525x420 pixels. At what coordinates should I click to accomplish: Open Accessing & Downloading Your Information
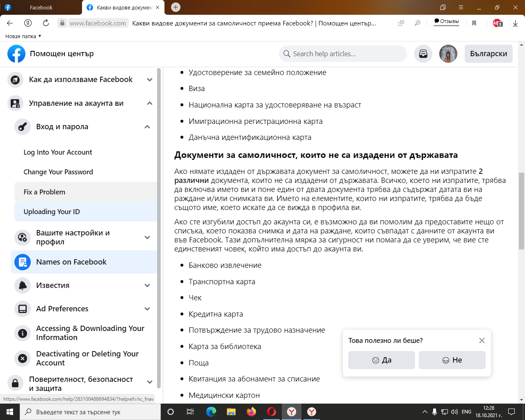point(90,333)
